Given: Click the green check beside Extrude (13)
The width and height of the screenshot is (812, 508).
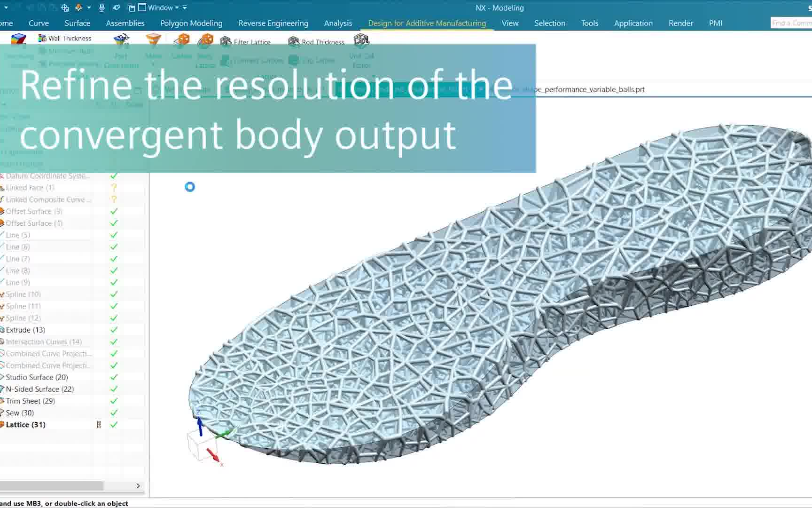Looking at the screenshot, I should click(x=114, y=330).
